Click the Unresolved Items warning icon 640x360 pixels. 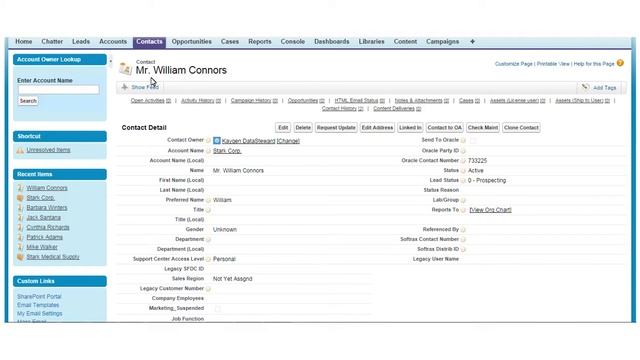(20, 151)
